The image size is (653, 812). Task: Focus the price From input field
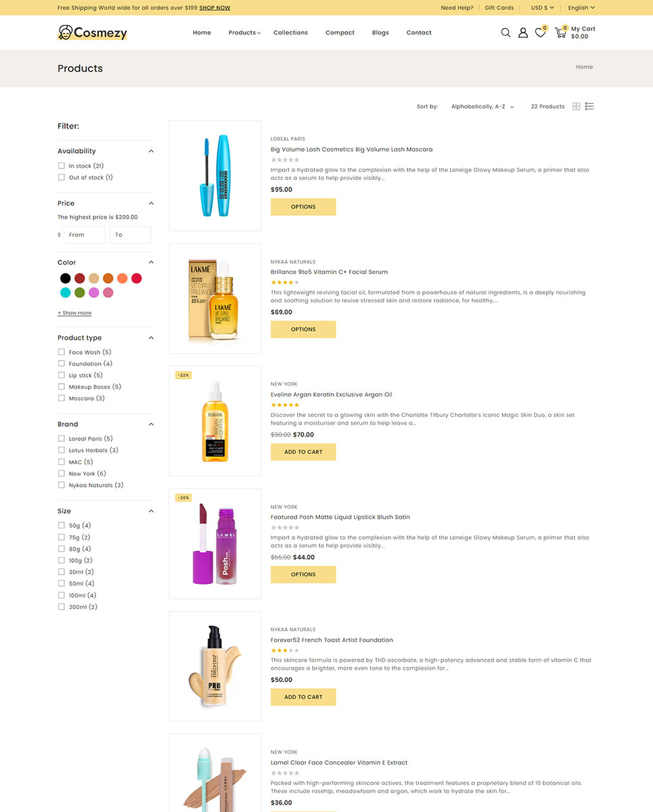[x=85, y=235]
